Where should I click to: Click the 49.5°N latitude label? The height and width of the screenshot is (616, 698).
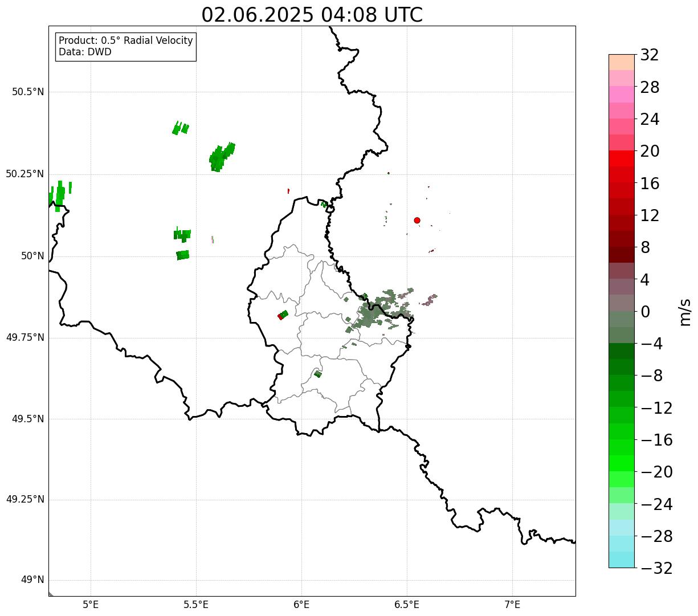click(28, 419)
